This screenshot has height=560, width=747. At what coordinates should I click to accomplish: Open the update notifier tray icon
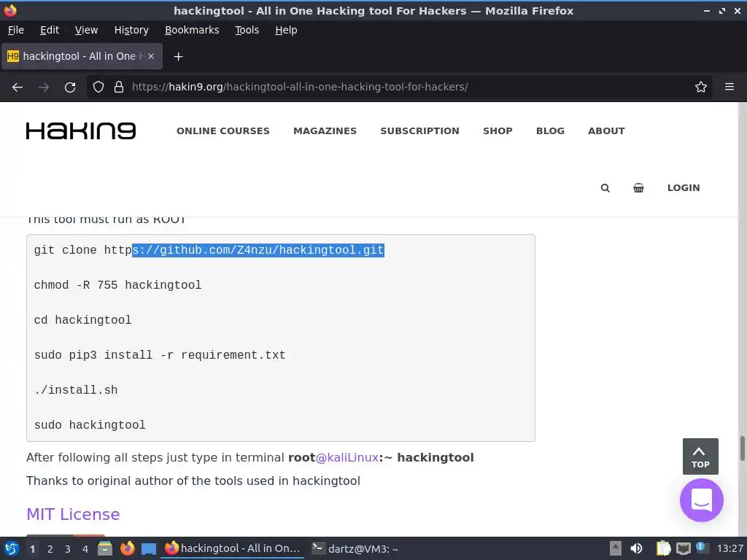click(x=703, y=548)
